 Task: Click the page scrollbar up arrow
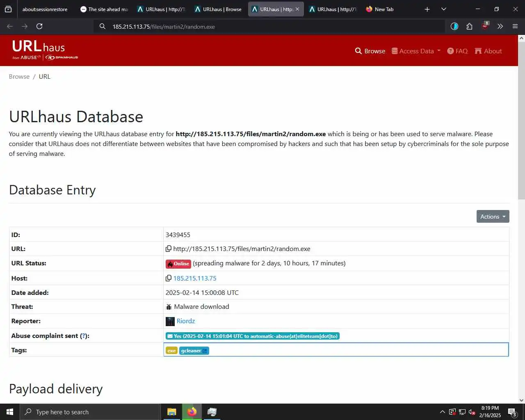click(x=521, y=38)
